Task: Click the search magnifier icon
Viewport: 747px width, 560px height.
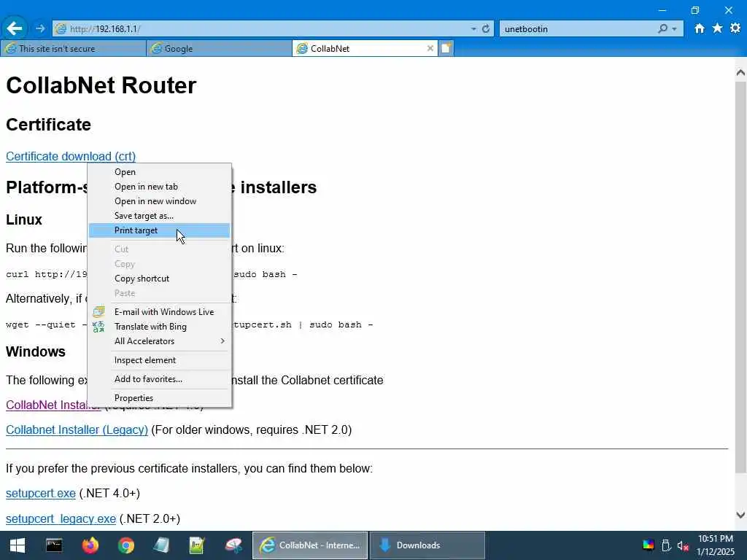Action: click(x=662, y=28)
